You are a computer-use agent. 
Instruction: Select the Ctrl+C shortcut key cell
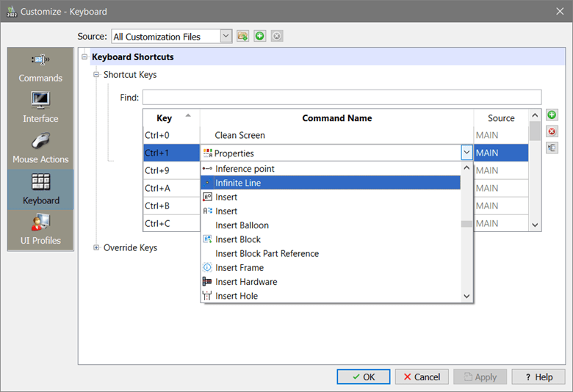coord(171,223)
